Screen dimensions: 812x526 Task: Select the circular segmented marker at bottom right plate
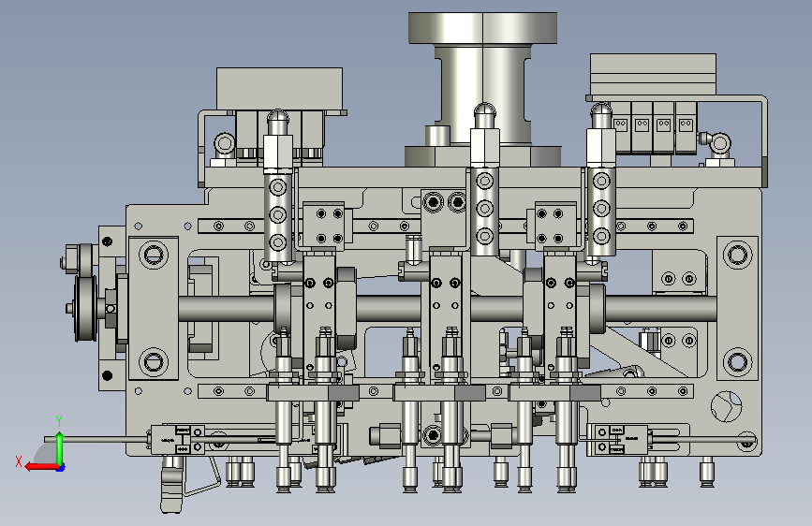tap(726, 406)
